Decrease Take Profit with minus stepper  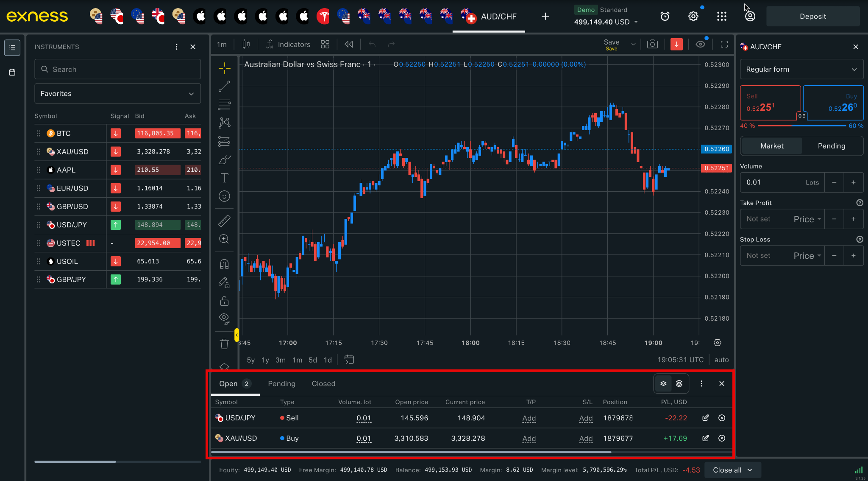(834, 219)
